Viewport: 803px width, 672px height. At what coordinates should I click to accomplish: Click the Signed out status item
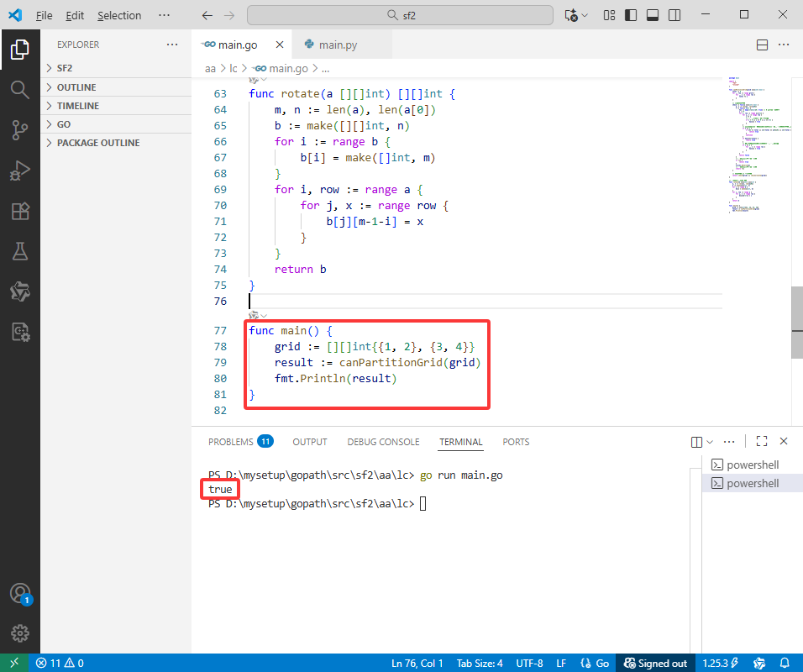click(655, 664)
